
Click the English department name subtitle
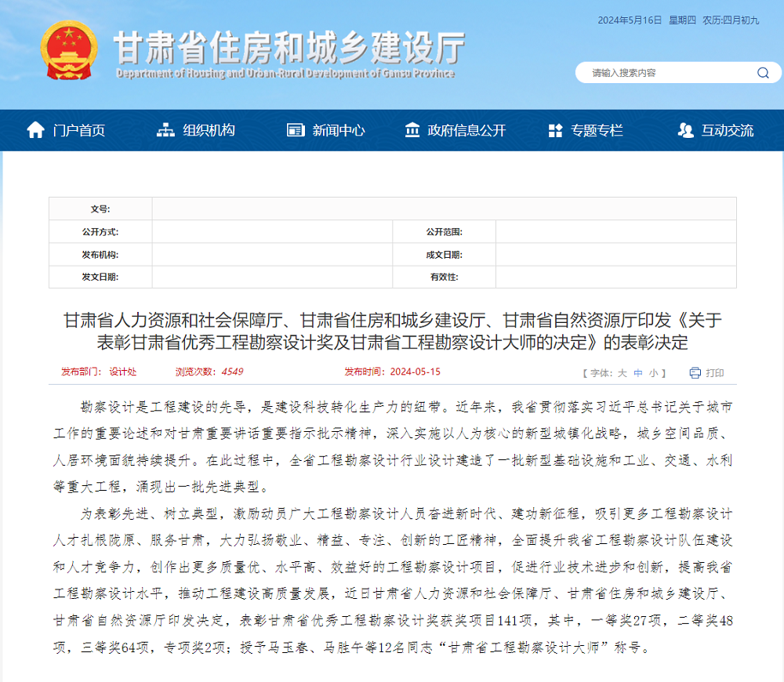pyautogui.click(x=285, y=74)
